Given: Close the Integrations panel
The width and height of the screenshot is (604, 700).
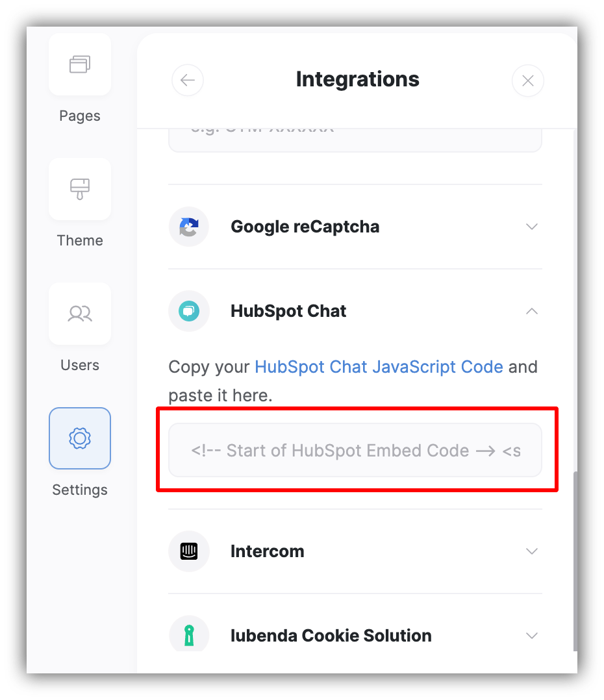Looking at the screenshot, I should click(x=527, y=81).
